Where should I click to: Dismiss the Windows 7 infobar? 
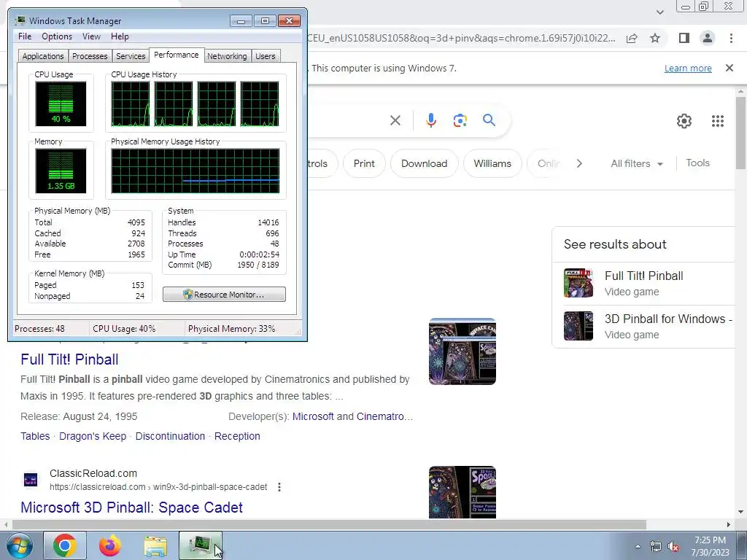coord(729,68)
